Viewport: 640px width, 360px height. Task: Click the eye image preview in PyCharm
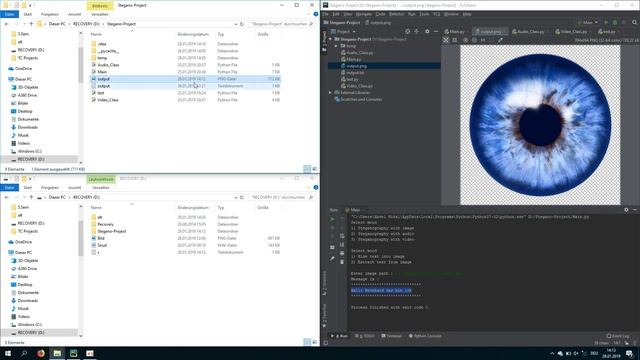tap(540, 124)
